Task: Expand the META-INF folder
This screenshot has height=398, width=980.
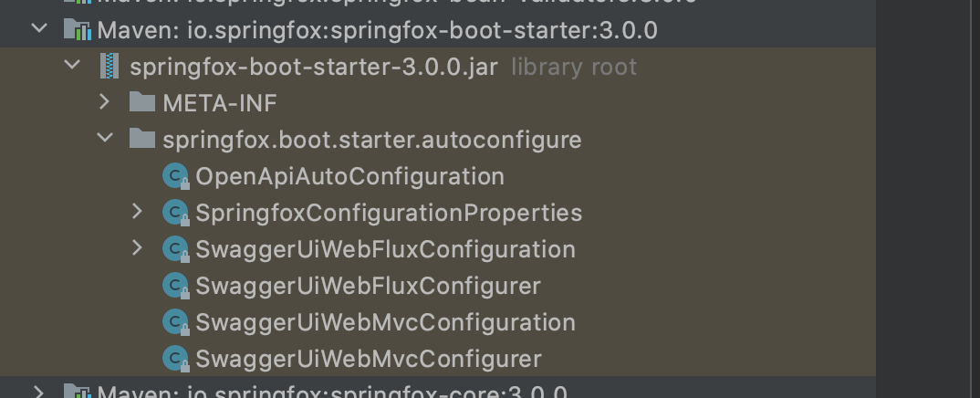Action: [x=105, y=102]
